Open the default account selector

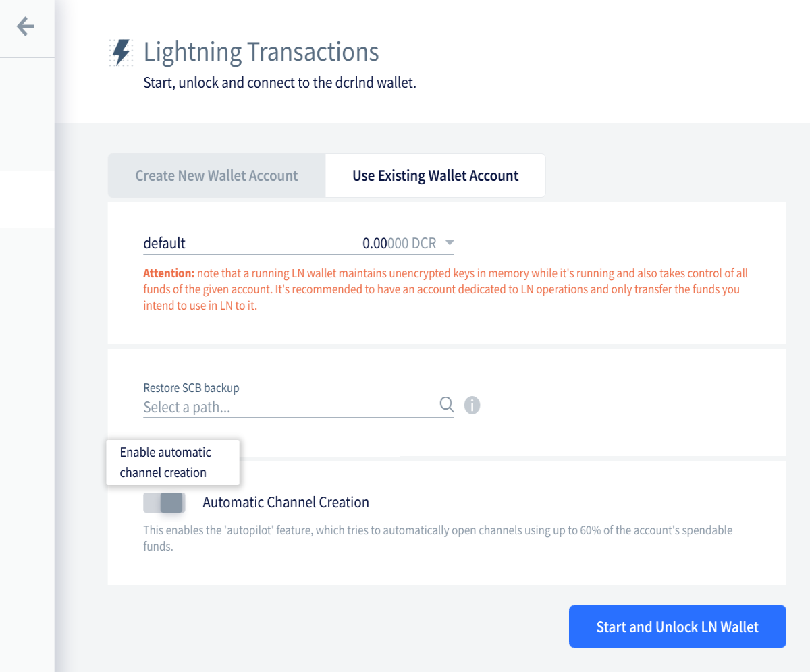[298, 243]
